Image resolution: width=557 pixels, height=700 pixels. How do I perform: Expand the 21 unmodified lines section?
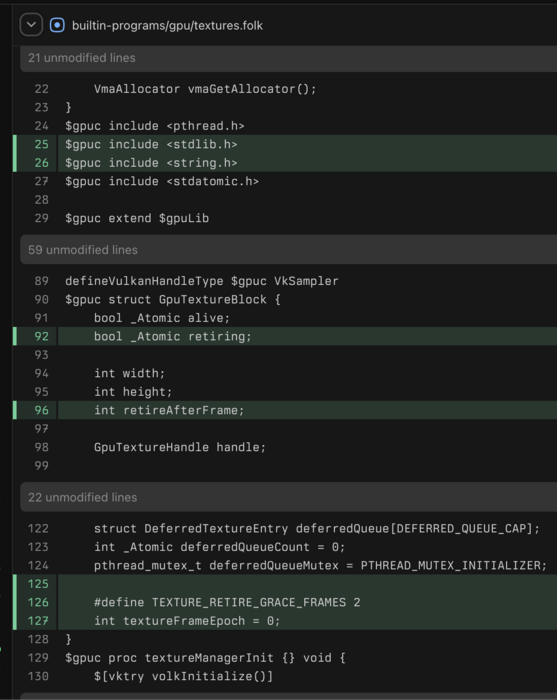(288, 58)
